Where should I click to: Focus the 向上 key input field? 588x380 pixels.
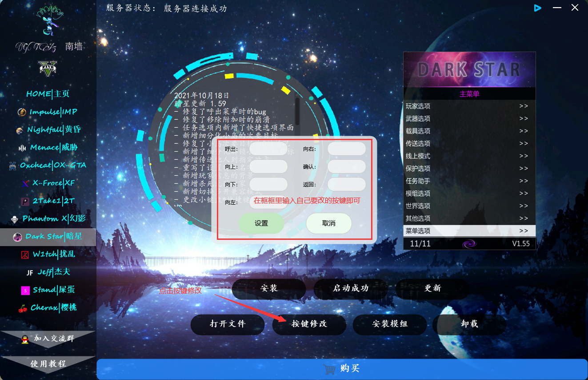(268, 166)
